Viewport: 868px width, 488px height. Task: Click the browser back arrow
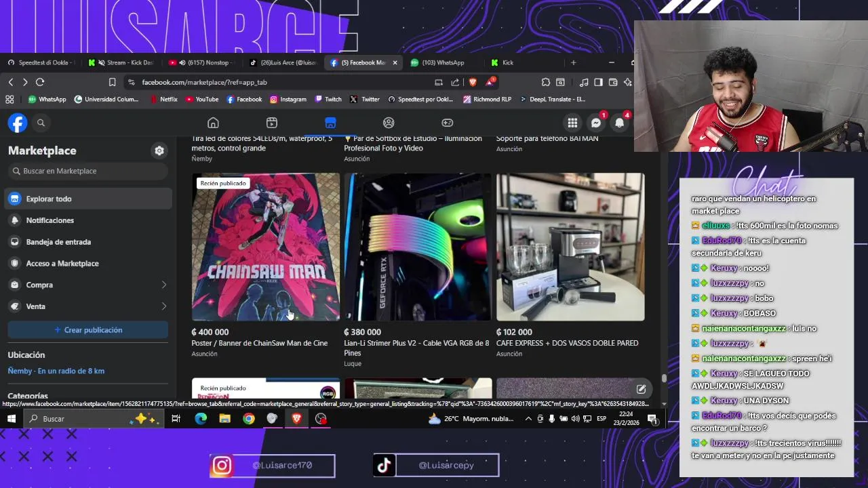(x=11, y=82)
